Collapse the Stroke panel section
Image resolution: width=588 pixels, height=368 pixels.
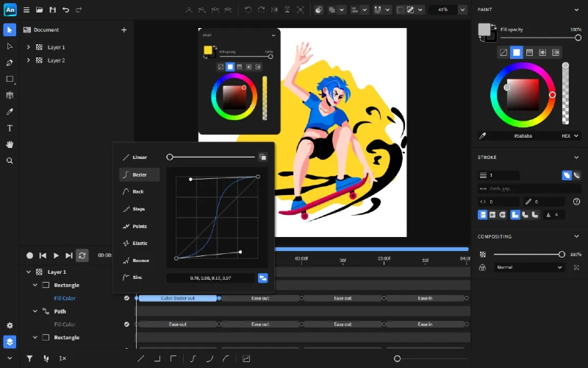(x=576, y=158)
